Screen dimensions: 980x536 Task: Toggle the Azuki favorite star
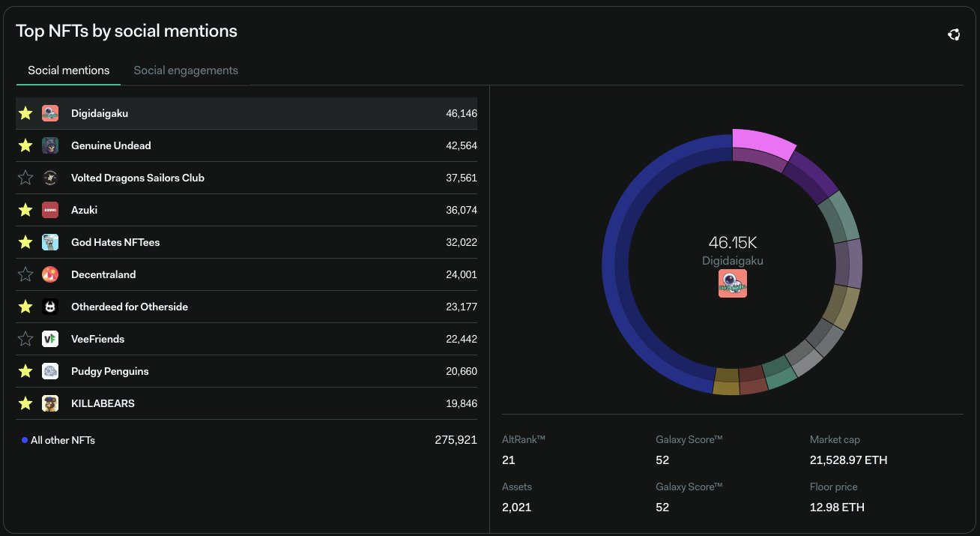coord(25,210)
